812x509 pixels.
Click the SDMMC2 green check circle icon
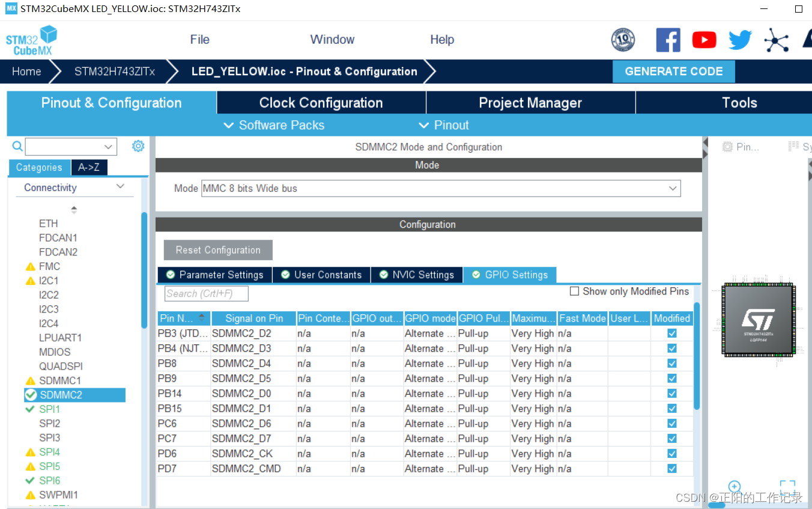[31, 395]
